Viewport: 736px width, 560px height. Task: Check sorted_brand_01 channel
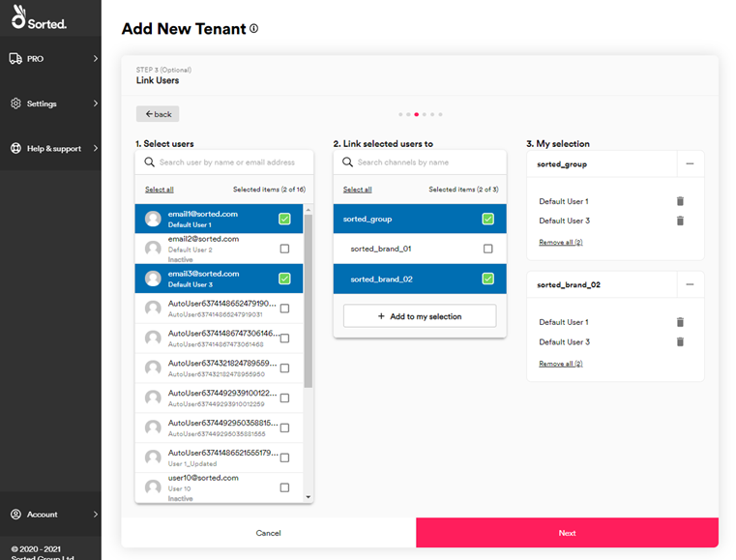pos(488,249)
